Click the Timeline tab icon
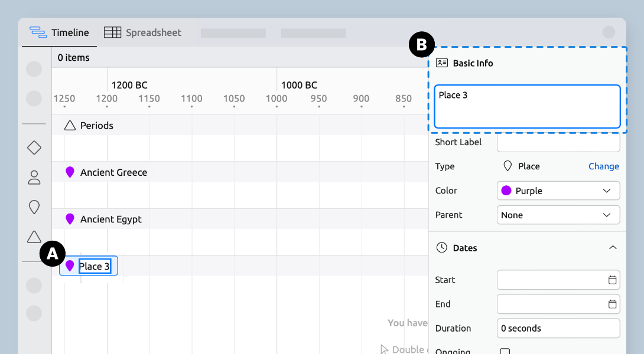This screenshot has width=644, height=354. (x=38, y=32)
